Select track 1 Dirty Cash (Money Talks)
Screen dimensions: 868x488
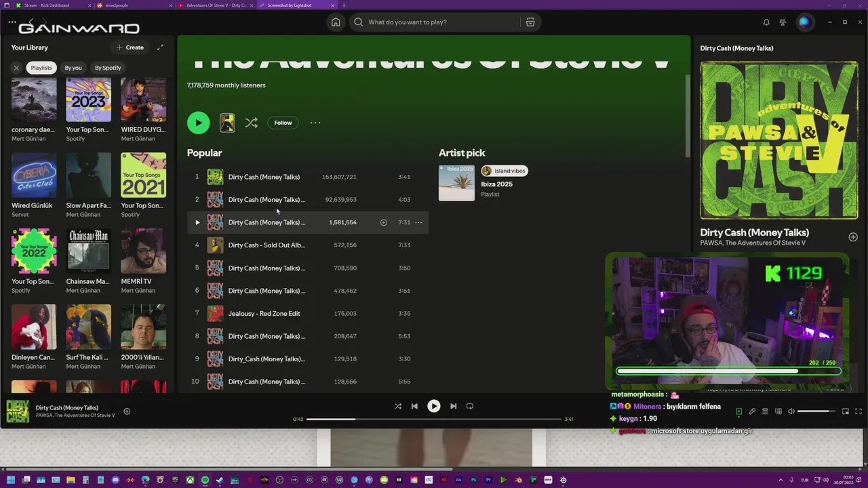pyautogui.click(x=308, y=177)
